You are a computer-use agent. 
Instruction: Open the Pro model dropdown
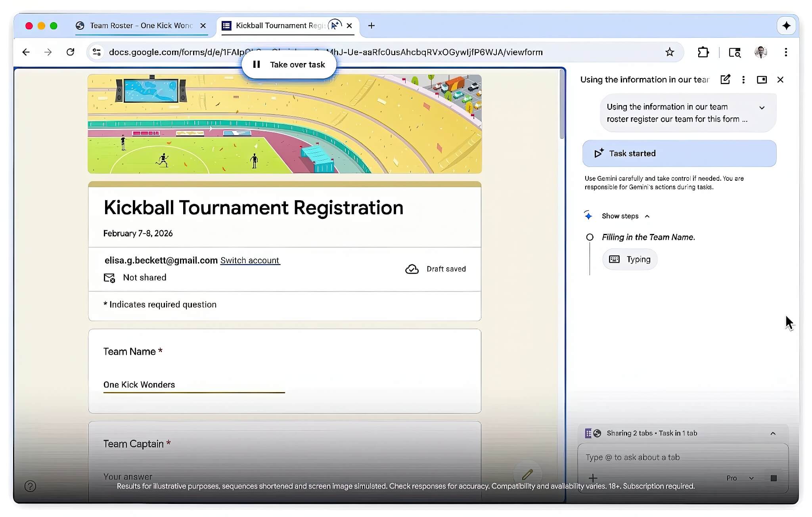(x=739, y=478)
